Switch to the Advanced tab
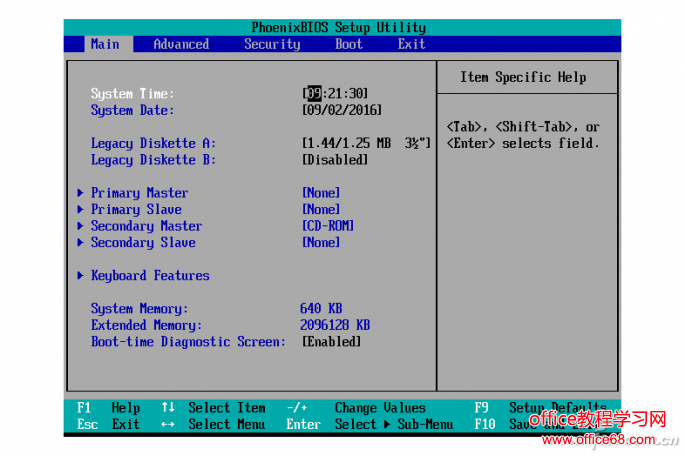The height and width of the screenshot is (456, 685). [181, 44]
